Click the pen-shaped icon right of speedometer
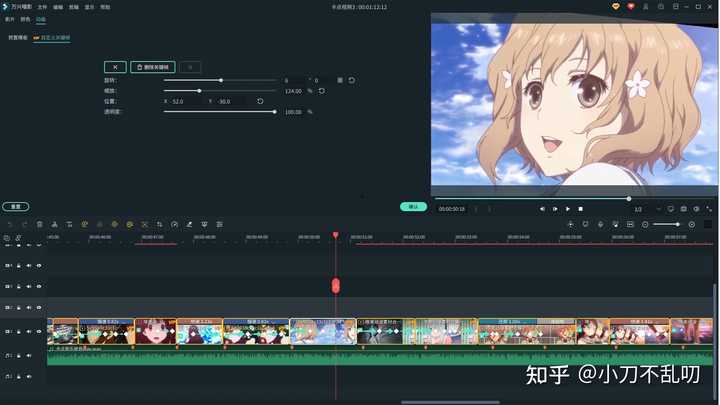The height and width of the screenshot is (405, 720). [189, 225]
